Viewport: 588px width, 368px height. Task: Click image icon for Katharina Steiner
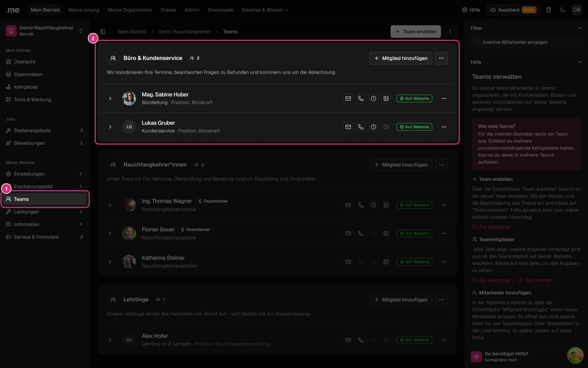click(x=386, y=262)
